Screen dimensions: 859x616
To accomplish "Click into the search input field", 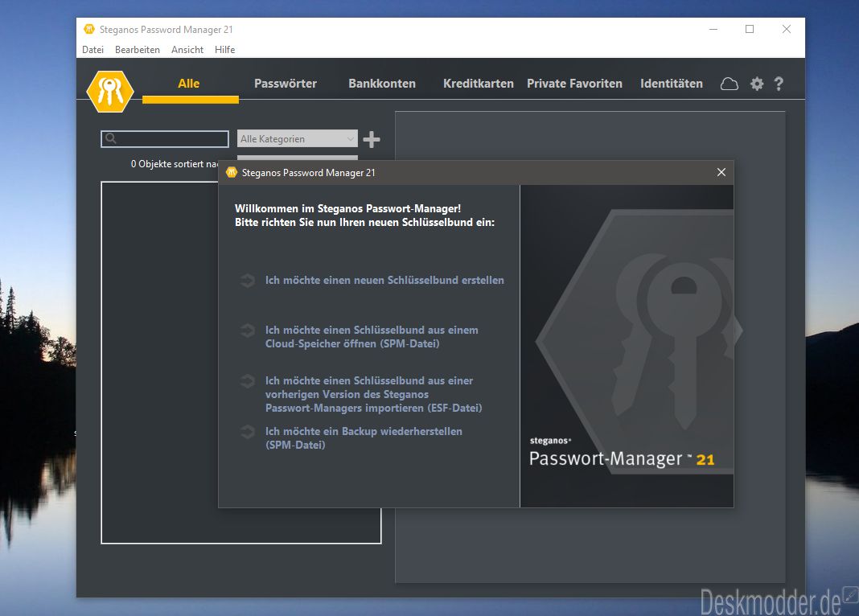I will 165,139.
